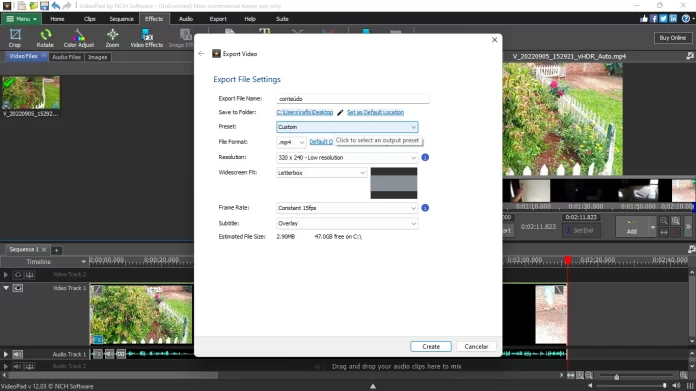Click the FX icon on Audio Track 1 clip
The height and width of the screenshot is (391, 696).
coord(98,354)
